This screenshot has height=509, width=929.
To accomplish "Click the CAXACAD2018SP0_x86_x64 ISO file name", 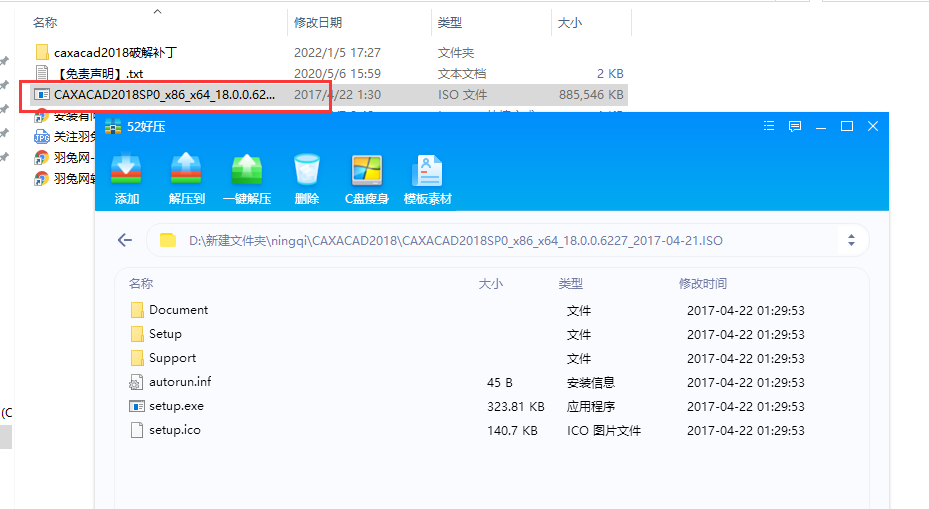I will [164, 95].
